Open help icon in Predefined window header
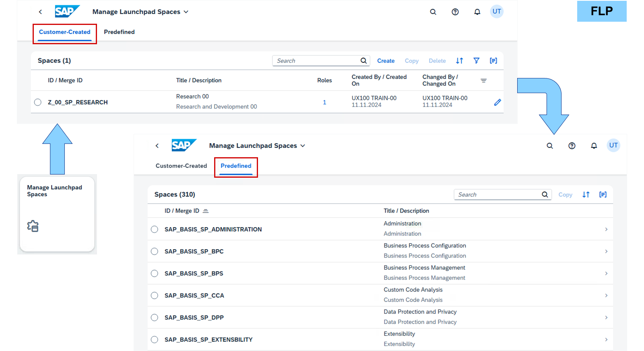The image size is (644, 351). [572, 146]
